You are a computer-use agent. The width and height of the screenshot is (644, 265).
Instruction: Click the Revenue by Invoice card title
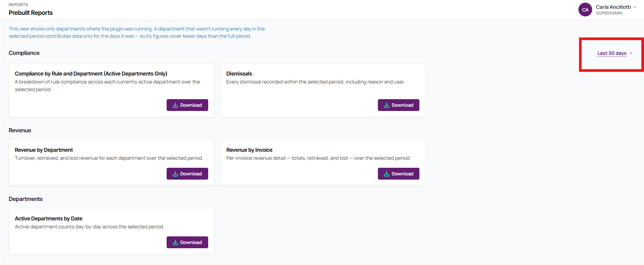(x=249, y=150)
